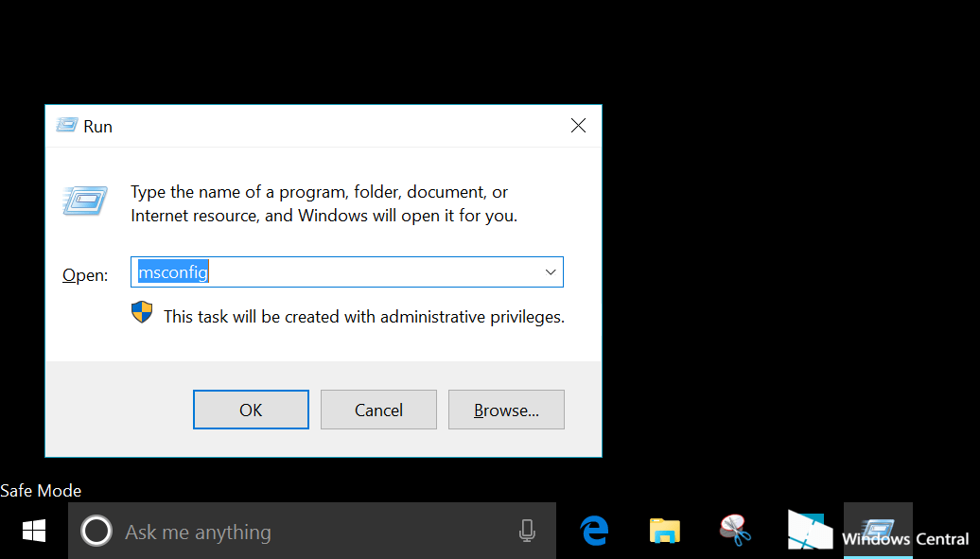
Task: Close the Run dialog
Action: point(578,125)
